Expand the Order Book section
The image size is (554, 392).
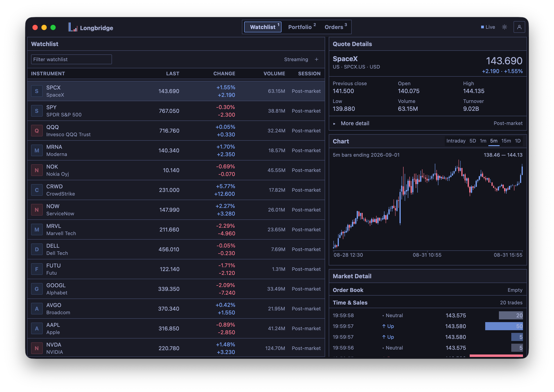pyautogui.click(x=427, y=290)
